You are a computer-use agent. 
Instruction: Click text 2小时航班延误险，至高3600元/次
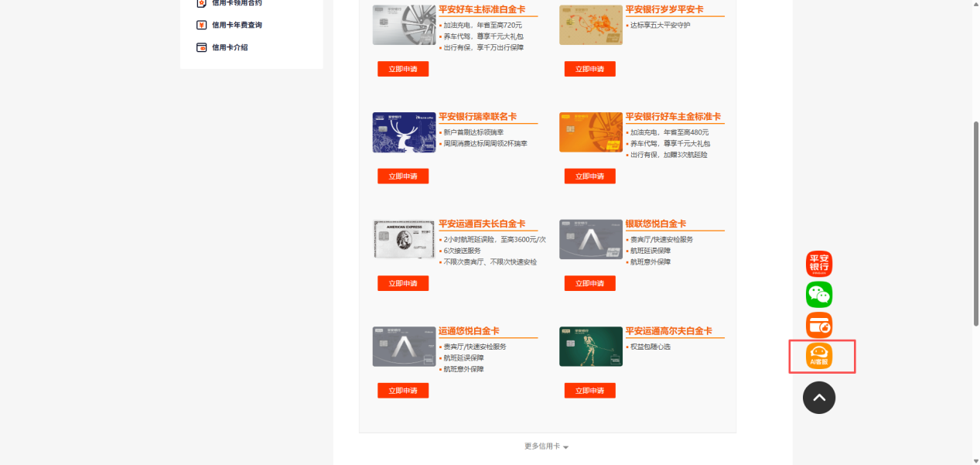tap(494, 239)
